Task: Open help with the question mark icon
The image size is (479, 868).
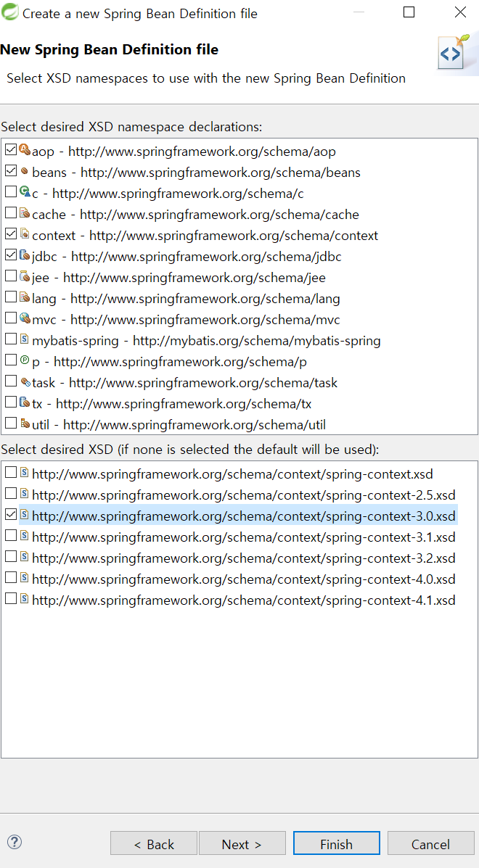Action: 15,843
